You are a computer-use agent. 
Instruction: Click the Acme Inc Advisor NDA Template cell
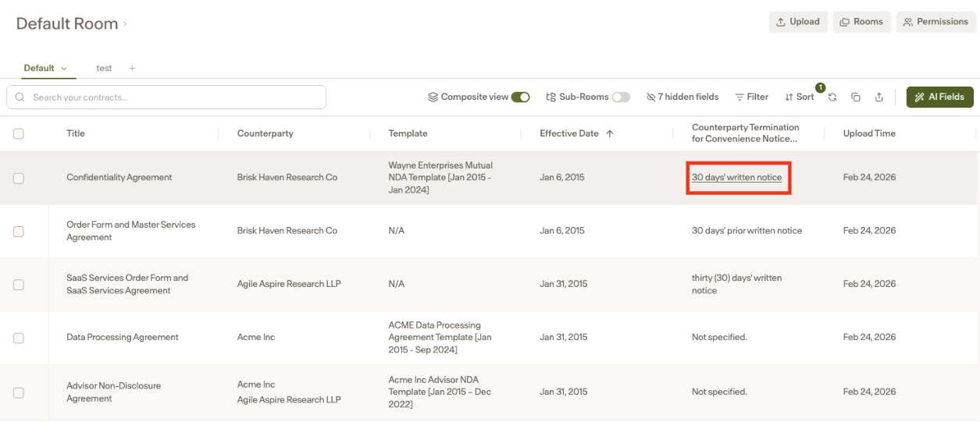click(440, 392)
